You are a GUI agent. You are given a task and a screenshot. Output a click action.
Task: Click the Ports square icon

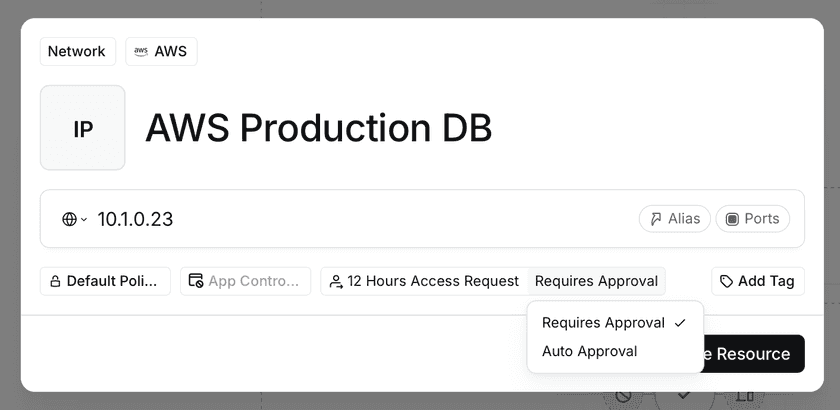(x=732, y=219)
